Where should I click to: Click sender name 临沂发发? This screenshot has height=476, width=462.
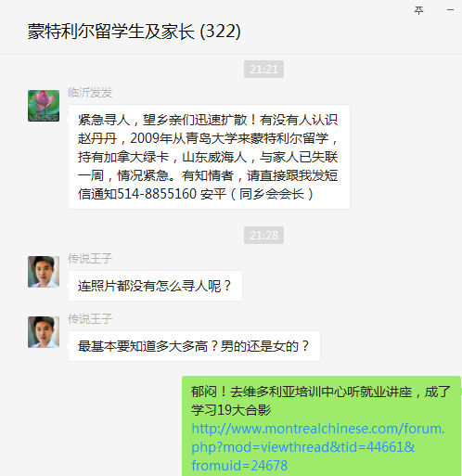90,93
